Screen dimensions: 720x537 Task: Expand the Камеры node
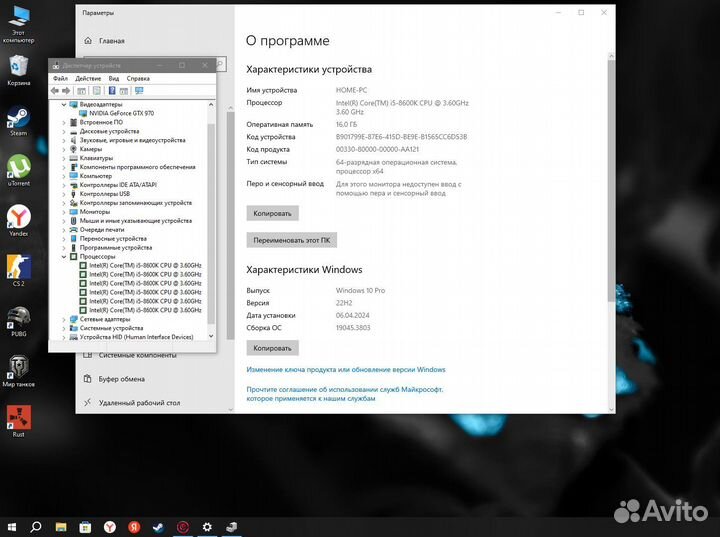tap(64, 149)
